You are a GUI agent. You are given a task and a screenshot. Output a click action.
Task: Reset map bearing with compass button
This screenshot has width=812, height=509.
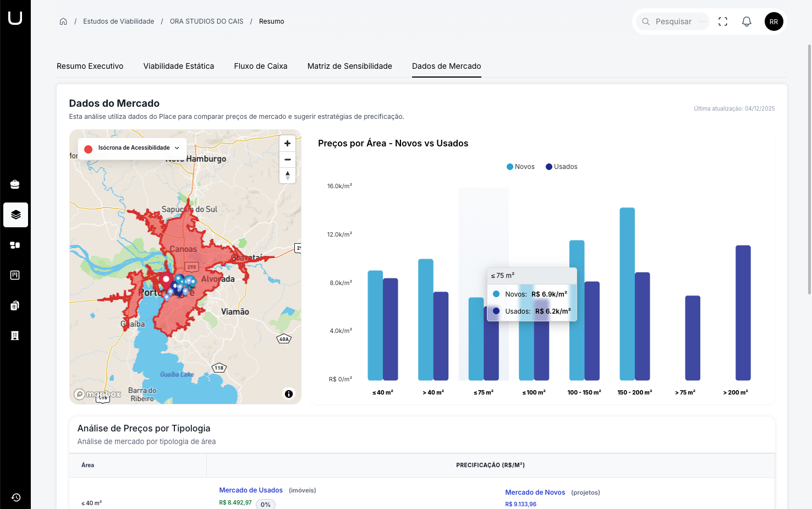pyautogui.click(x=287, y=176)
